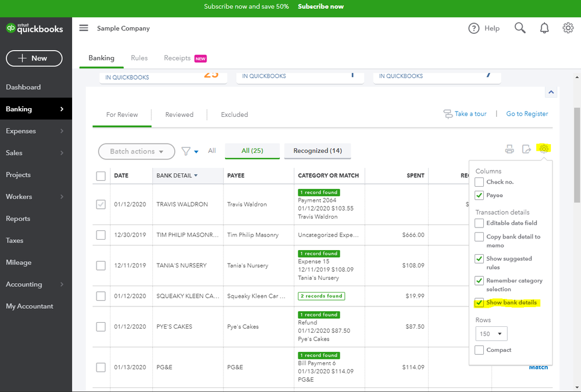Open the search magnifier icon
Screen dimensions: 581x392
(x=520, y=28)
